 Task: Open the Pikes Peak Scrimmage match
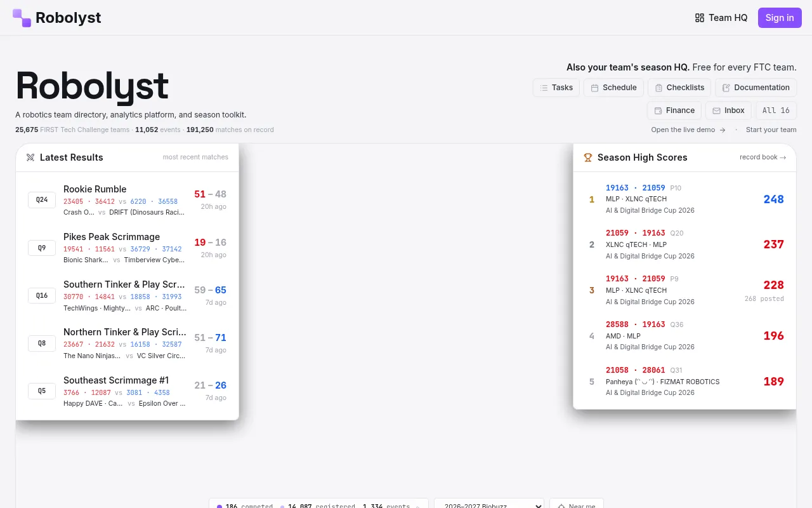[127, 248]
